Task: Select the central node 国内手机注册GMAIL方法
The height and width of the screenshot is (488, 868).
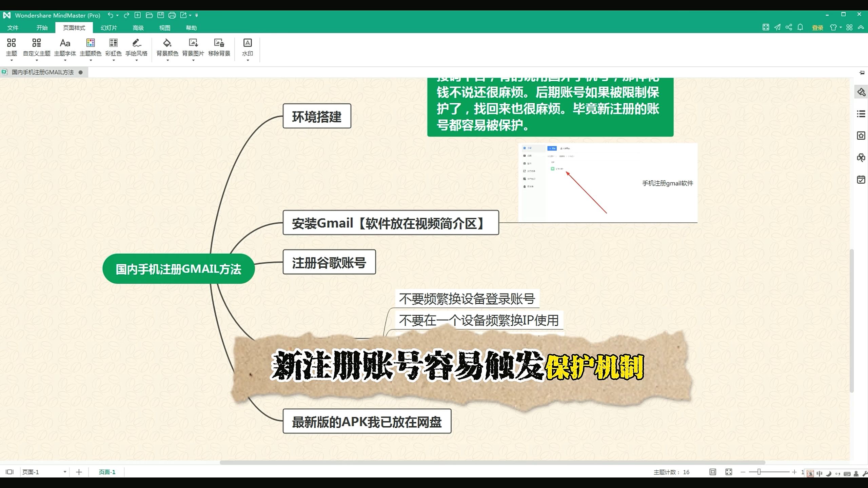Action: 179,269
